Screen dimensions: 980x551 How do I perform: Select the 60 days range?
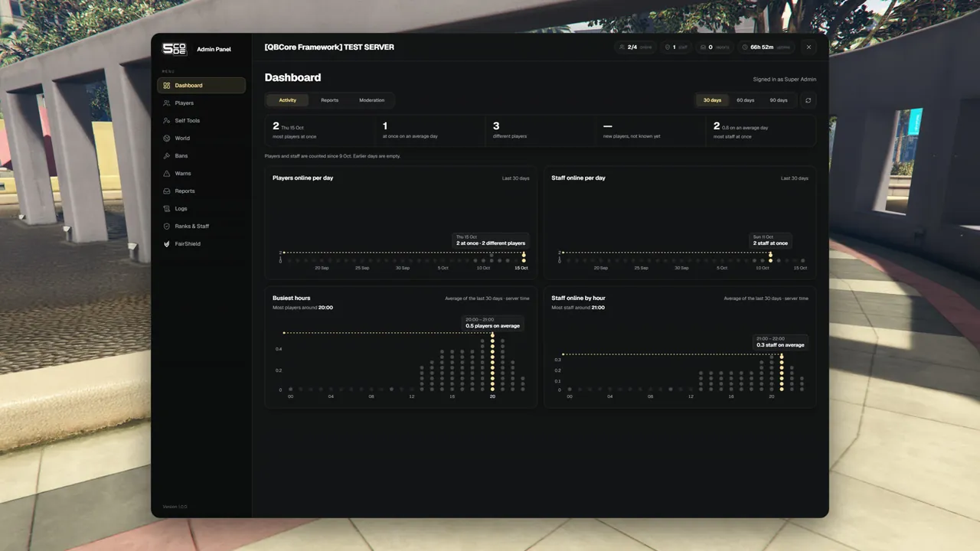(x=746, y=100)
